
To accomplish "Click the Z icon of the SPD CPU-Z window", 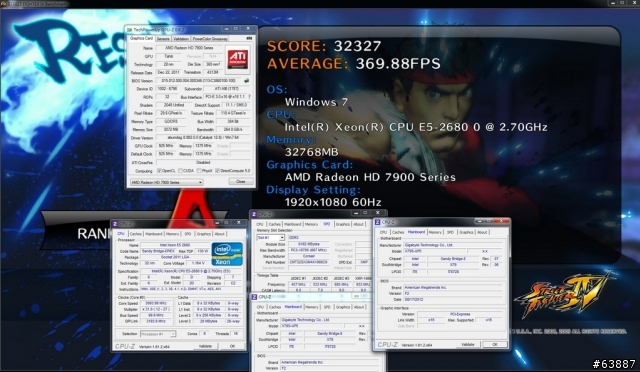I will click(254, 214).
